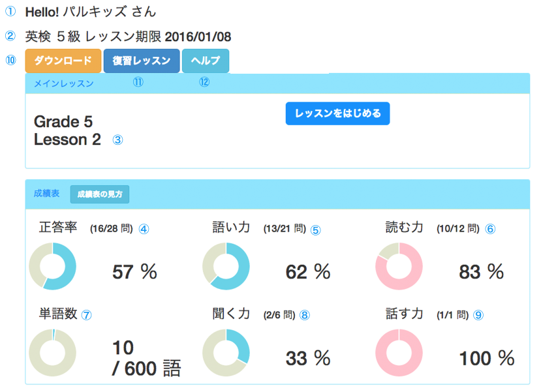Viewport: 541px width, 392px height.
Task: Open the 成績表の見方 guide button
Action: point(100,194)
